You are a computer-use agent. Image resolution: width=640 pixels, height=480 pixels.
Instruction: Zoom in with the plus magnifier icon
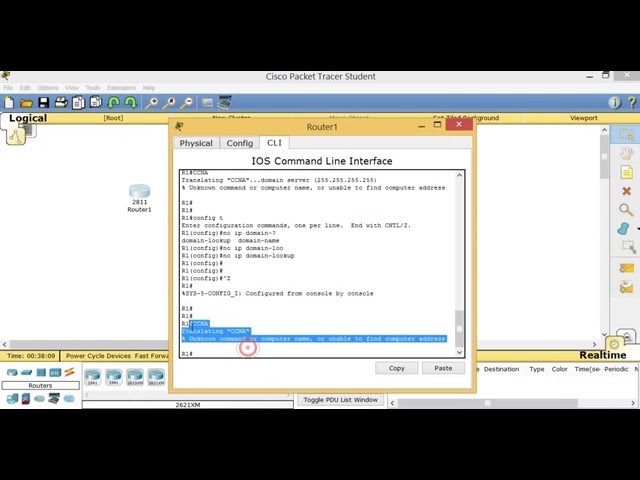(x=151, y=103)
